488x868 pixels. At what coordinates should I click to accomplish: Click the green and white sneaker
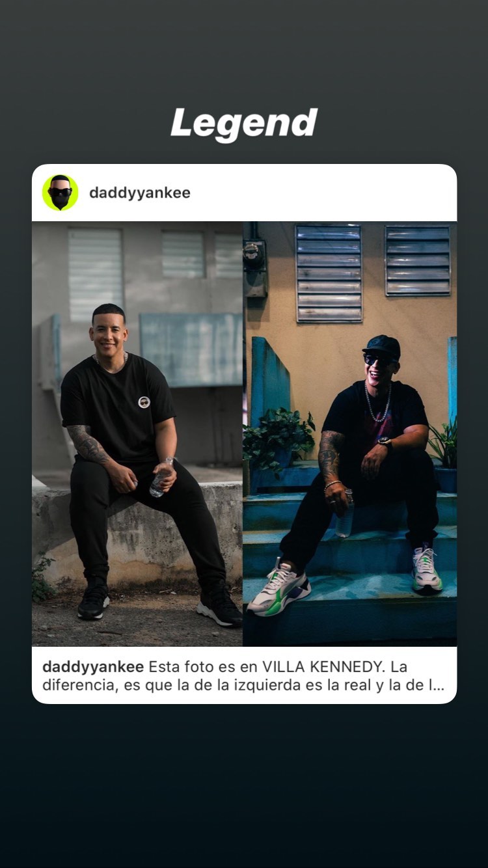coord(279,588)
